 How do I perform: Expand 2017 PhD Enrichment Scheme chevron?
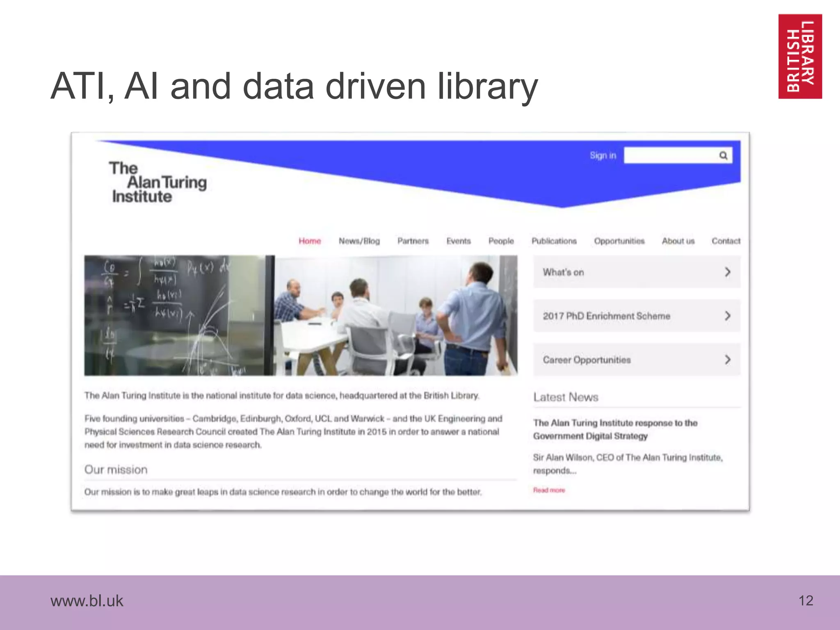coord(728,316)
